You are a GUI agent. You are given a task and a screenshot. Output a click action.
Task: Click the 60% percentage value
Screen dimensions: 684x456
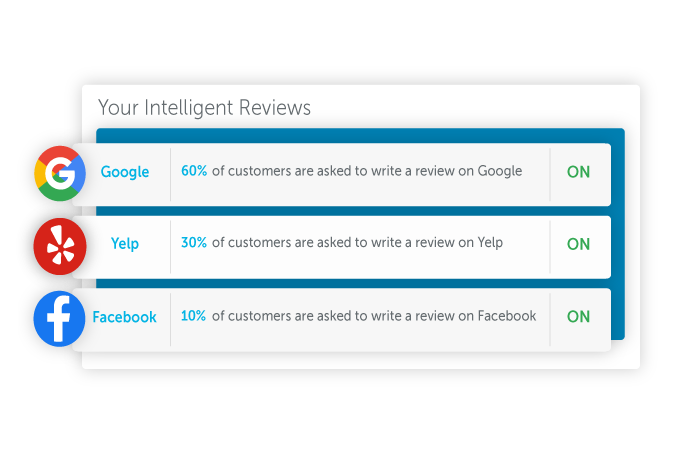(194, 171)
